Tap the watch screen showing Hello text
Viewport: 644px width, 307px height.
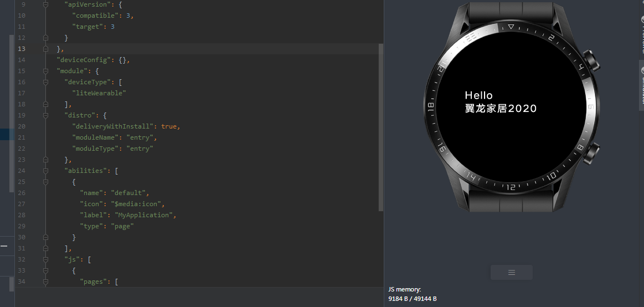(511, 106)
